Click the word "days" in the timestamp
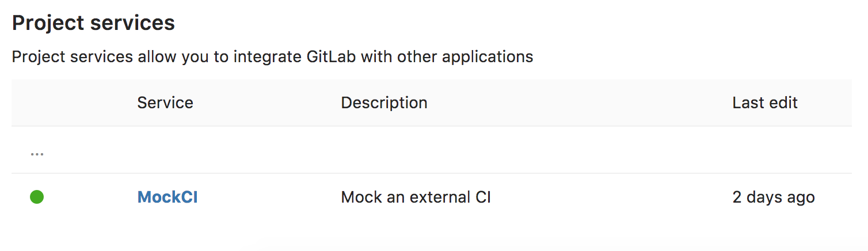868x251 pixels. [x=766, y=197]
